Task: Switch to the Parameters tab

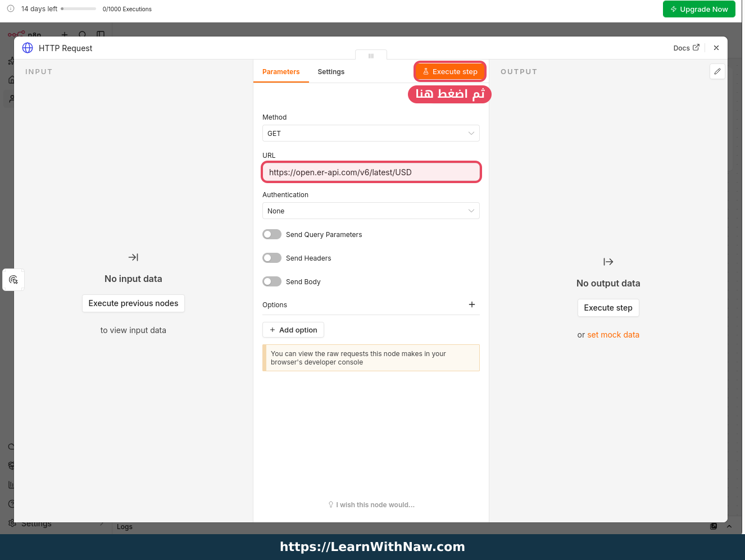Action: click(281, 72)
